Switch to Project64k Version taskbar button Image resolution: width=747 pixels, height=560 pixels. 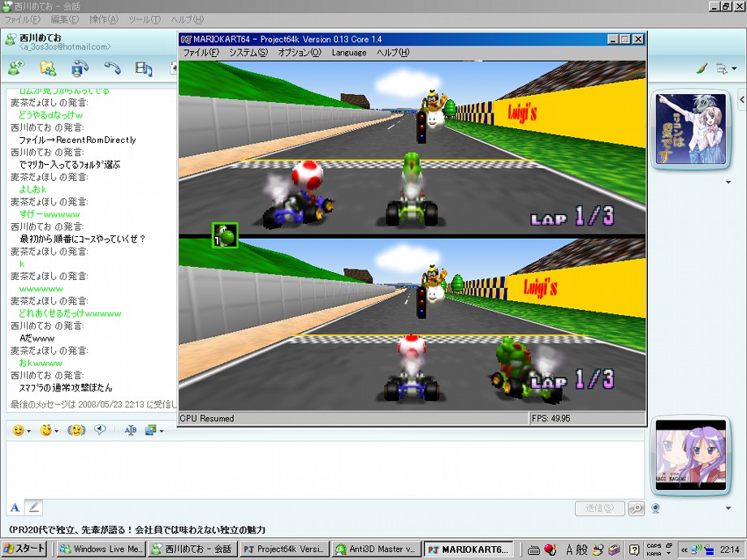coord(283,549)
